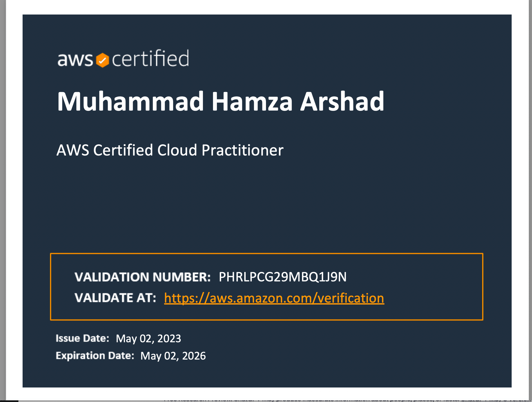The height and width of the screenshot is (402, 532).
Task: Click the year 2023 in the issue date
Action: (x=169, y=339)
